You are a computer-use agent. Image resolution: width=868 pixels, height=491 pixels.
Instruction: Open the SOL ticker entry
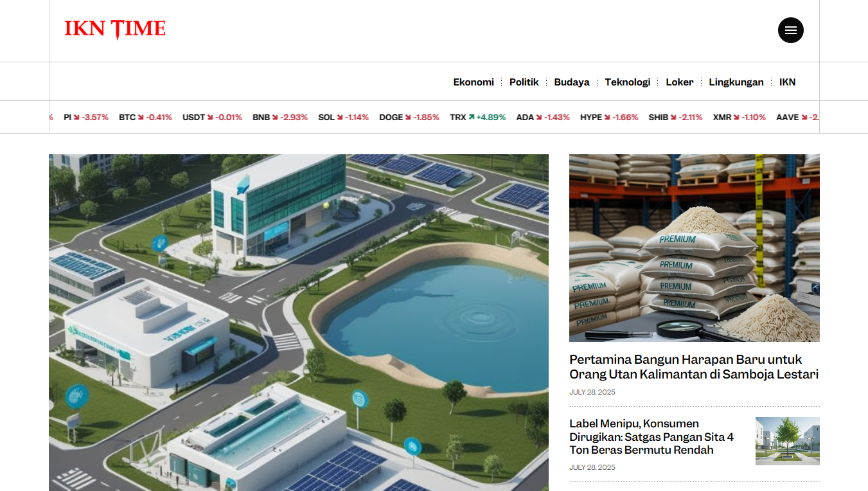point(343,118)
